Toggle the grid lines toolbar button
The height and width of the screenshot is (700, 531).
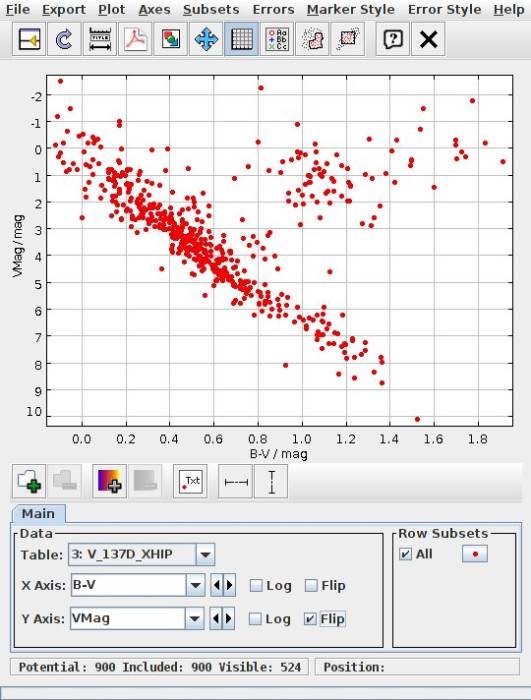pos(241,40)
